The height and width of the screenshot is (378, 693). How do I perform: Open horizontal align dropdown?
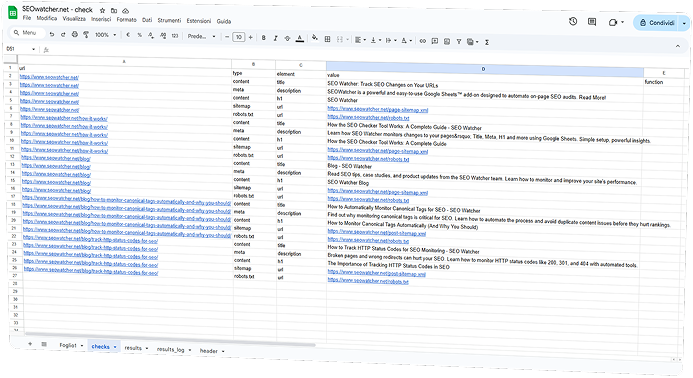click(x=361, y=40)
